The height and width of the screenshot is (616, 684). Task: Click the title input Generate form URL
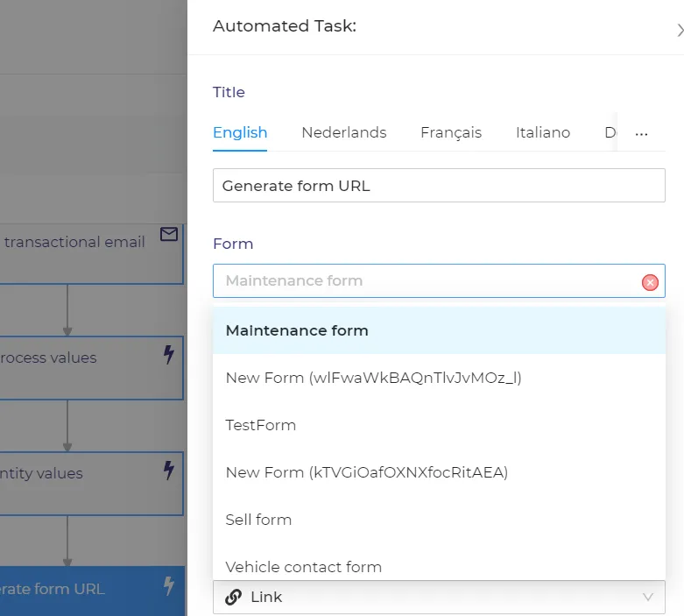[439, 186]
